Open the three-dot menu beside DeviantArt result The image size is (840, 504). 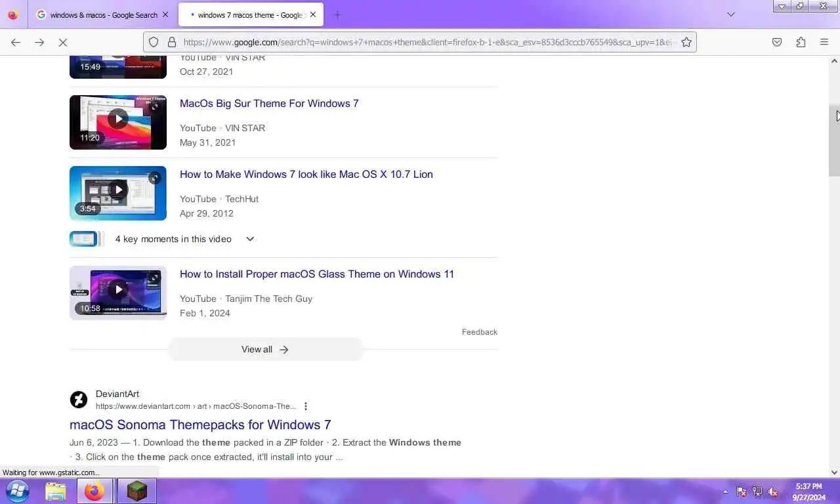point(305,406)
